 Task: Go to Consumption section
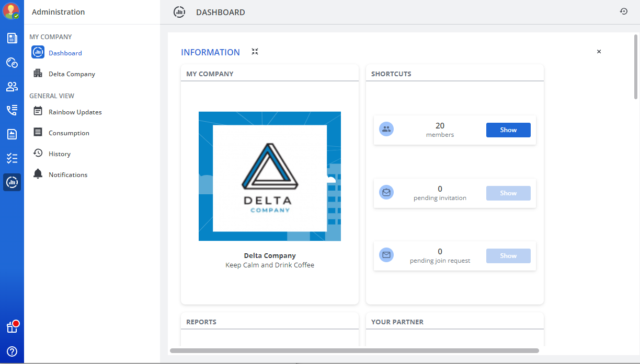click(68, 133)
